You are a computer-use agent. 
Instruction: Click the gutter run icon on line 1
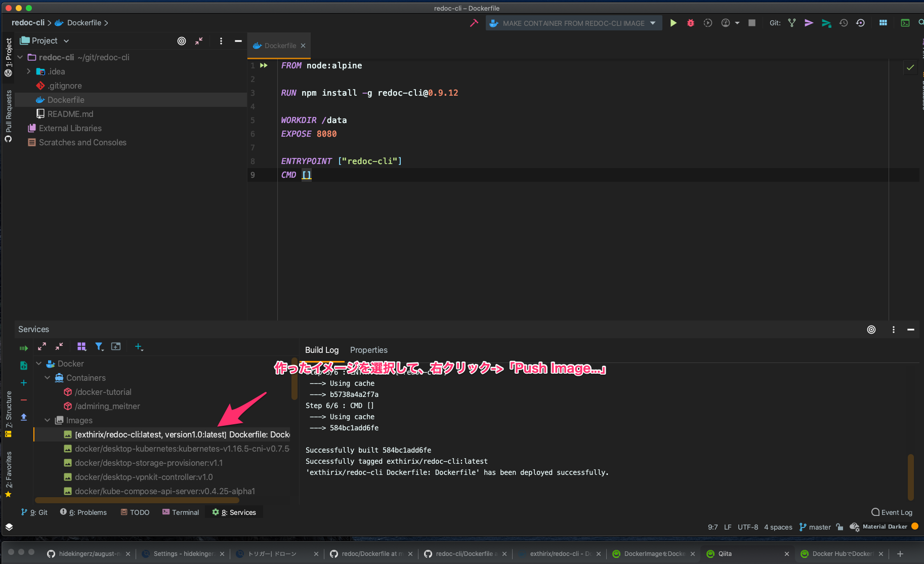pos(264,65)
